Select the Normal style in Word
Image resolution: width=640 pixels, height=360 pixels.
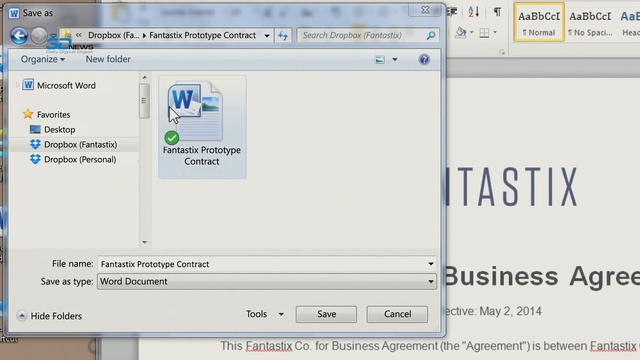coord(539,22)
